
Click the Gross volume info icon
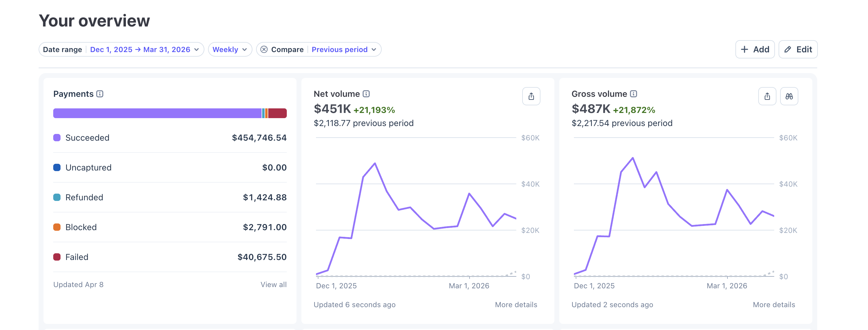[x=634, y=94]
